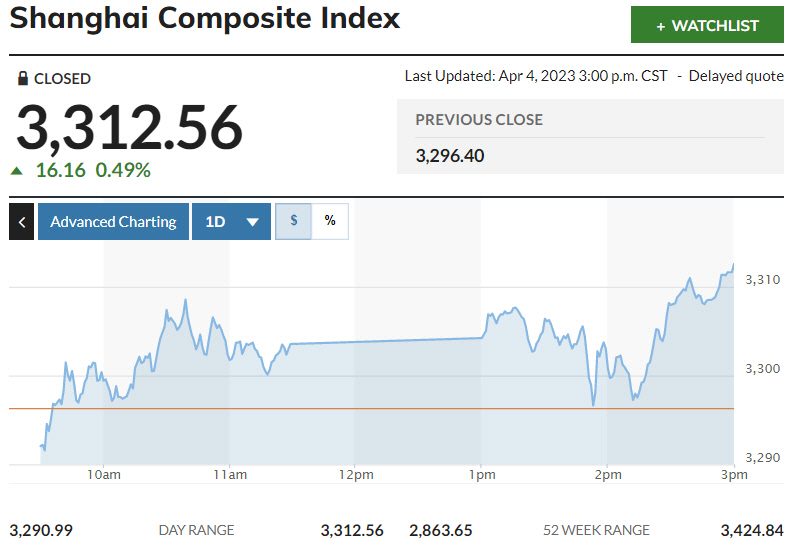
Task: Click the green up-triangle change indicator
Action: tap(16, 171)
